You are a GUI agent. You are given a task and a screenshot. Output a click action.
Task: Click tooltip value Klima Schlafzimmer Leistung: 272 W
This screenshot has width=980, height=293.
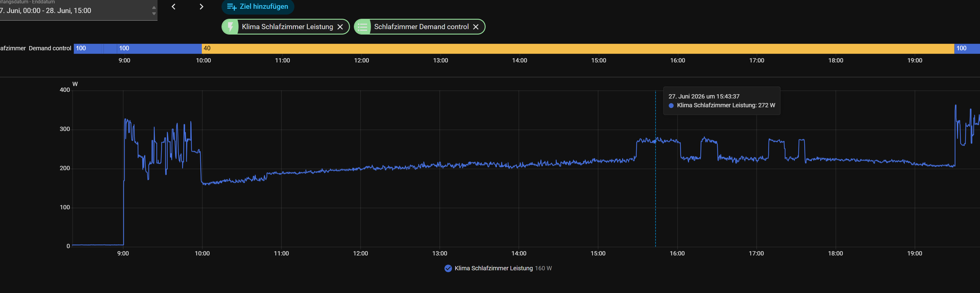click(726, 105)
